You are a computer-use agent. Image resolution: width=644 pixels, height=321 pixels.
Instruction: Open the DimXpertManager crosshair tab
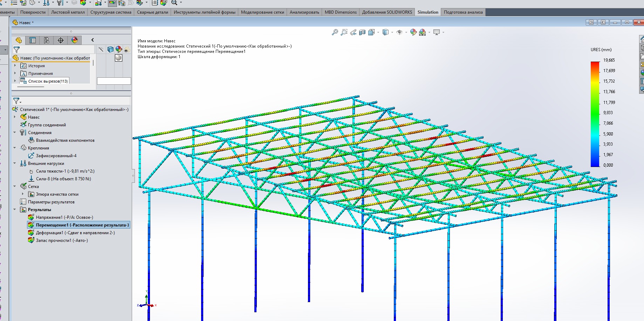point(61,40)
